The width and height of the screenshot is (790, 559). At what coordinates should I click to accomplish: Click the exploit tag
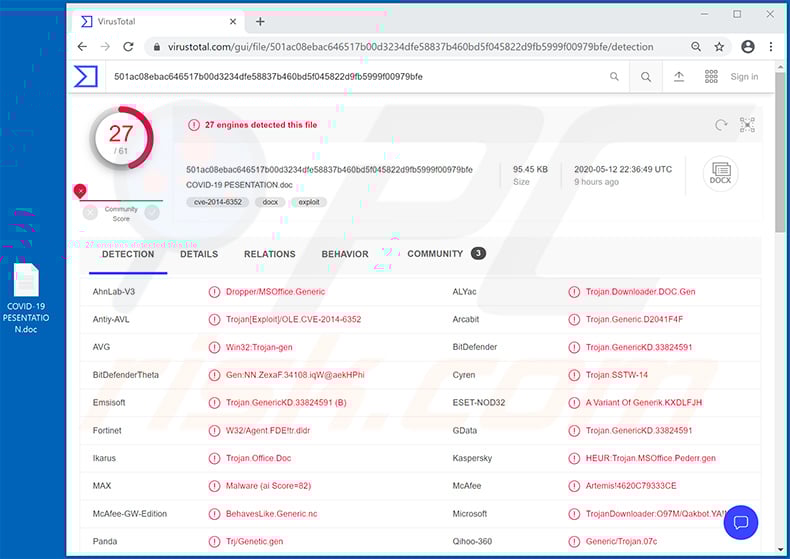coord(308,202)
